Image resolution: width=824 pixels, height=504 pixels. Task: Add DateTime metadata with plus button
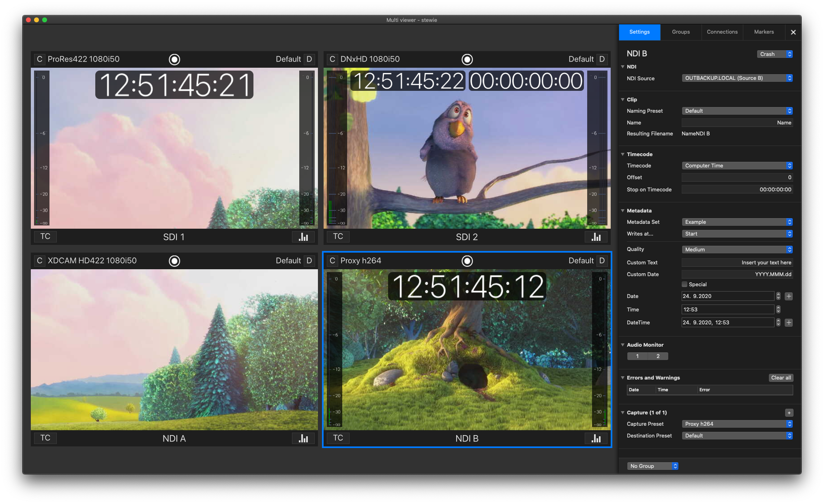tap(789, 323)
